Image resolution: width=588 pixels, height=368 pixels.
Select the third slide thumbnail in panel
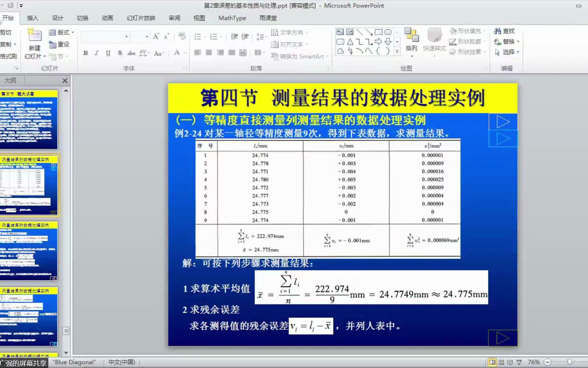click(29, 251)
